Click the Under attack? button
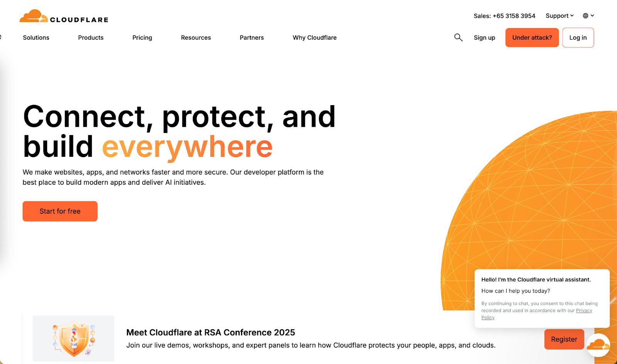 532,38
